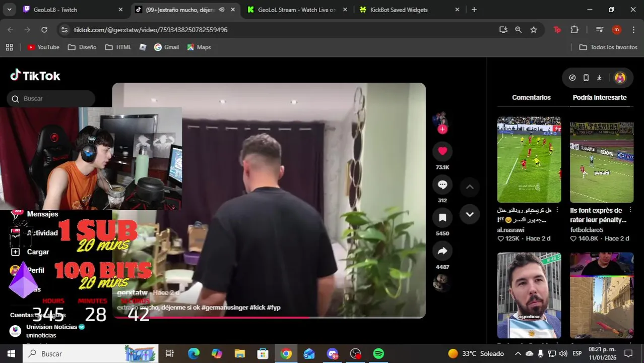Open the Chrome profile 'm' avatar
This screenshot has width=644, height=363.
[616, 30]
